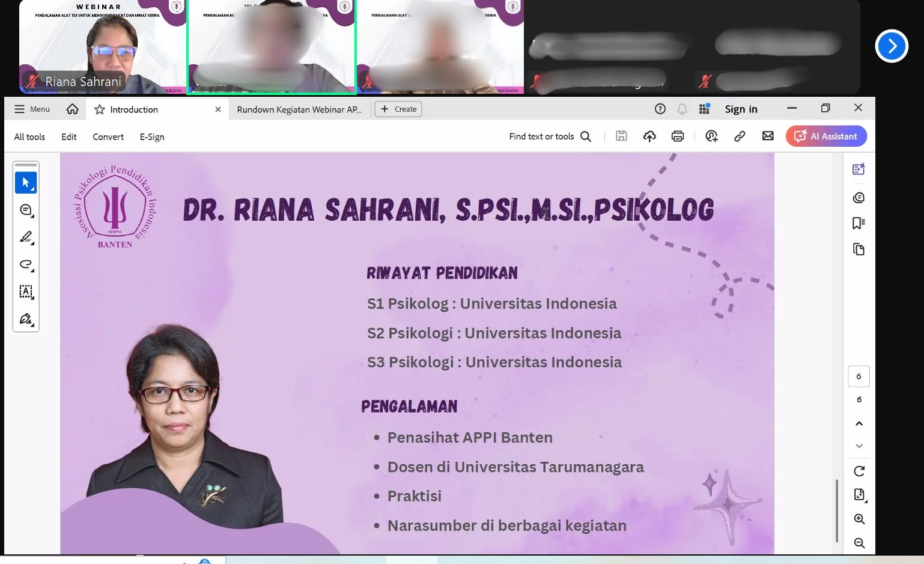This screenshot has height=564, width=924.
Task: Open the hamburger Menu
Action: 31,108
